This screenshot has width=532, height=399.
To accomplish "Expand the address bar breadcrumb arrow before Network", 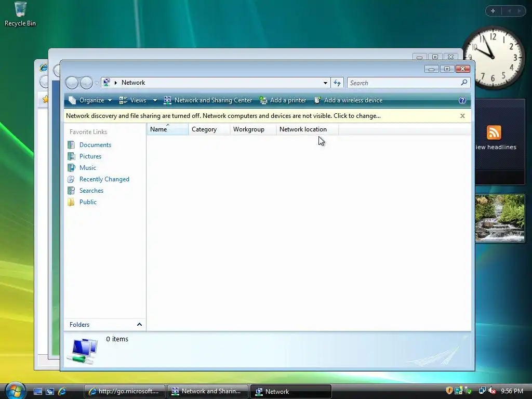I will (116, 83).
